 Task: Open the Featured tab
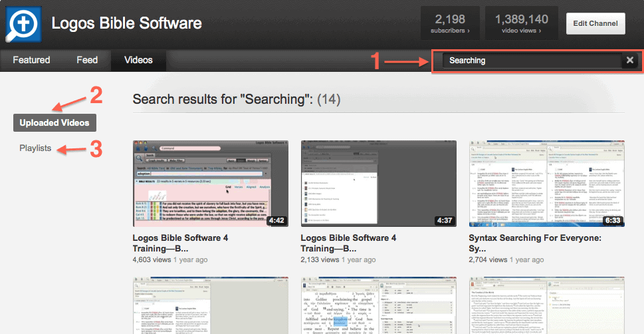point(31,61)
